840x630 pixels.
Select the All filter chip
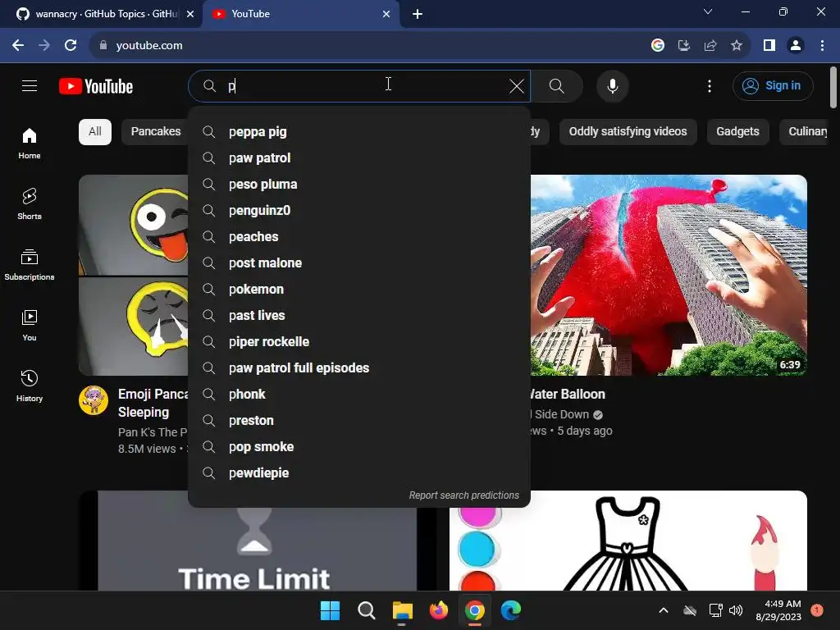click(x=95, y=132)
